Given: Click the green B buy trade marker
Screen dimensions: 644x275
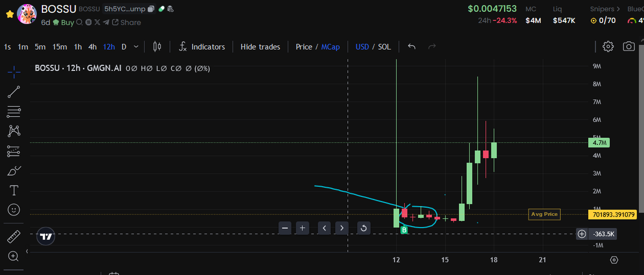Looking at the screenshot, I should click(404, 229).
